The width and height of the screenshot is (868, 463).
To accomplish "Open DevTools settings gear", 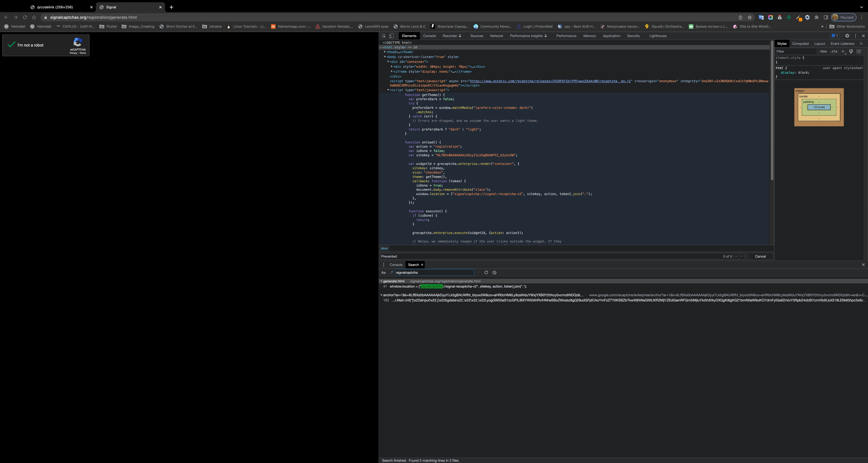I will (x=847, y=36).
